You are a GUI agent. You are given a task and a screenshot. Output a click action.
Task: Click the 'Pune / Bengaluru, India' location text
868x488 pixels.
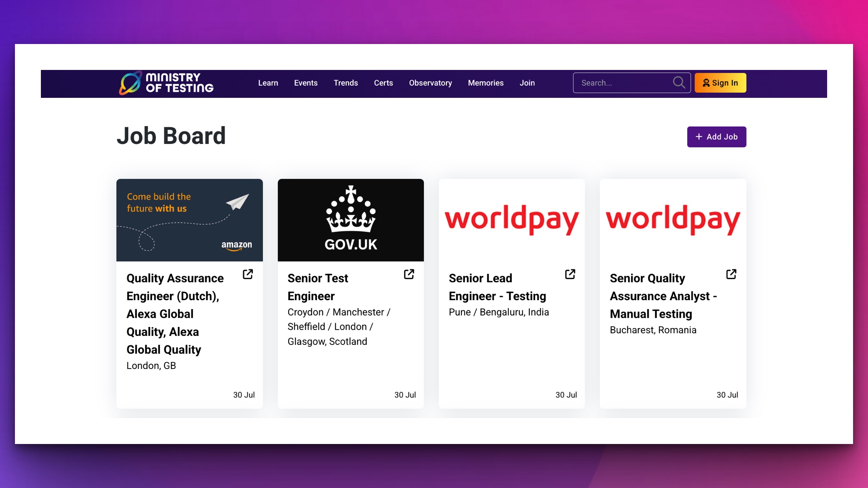point(499,312)
